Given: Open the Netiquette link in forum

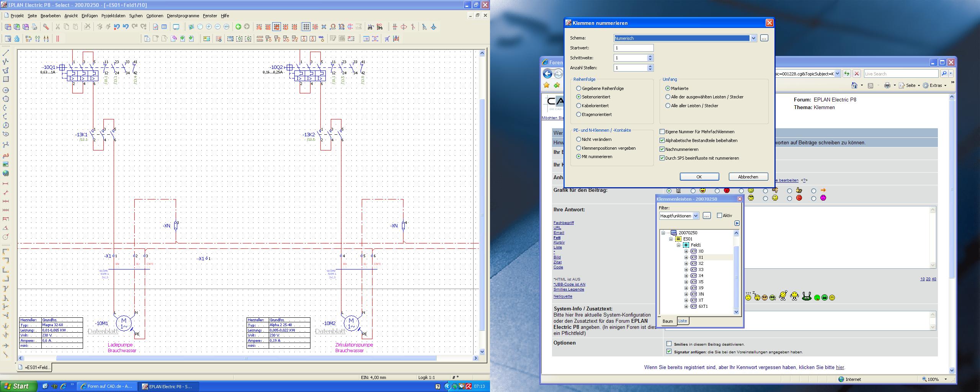Looking at the screenshot, I should tap(563, 296).
